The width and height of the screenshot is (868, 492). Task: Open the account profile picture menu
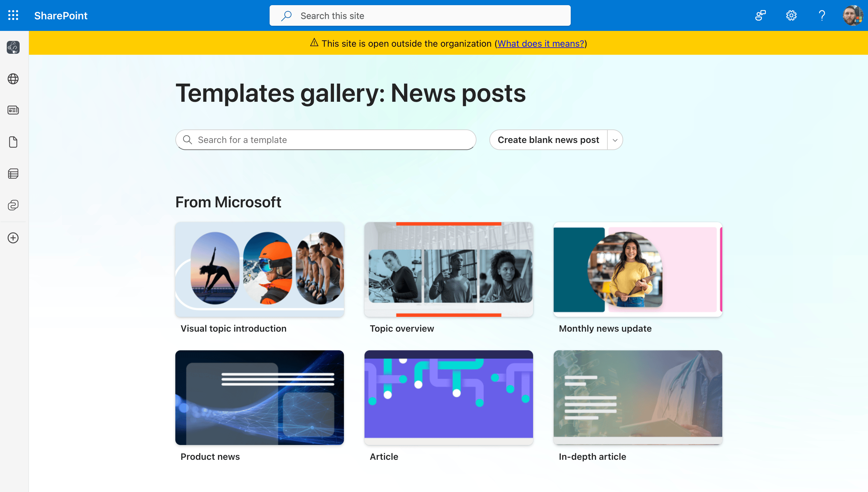(x=853, y=15)
